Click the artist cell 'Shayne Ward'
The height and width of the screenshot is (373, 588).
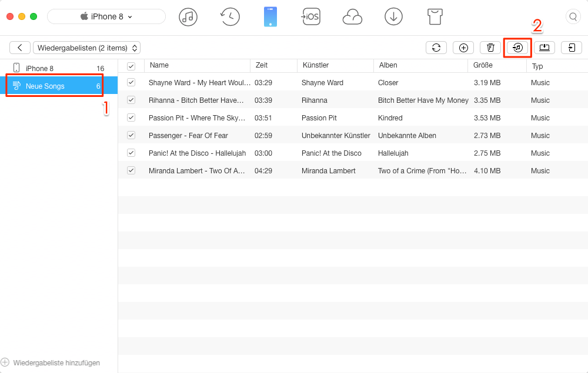322,83
